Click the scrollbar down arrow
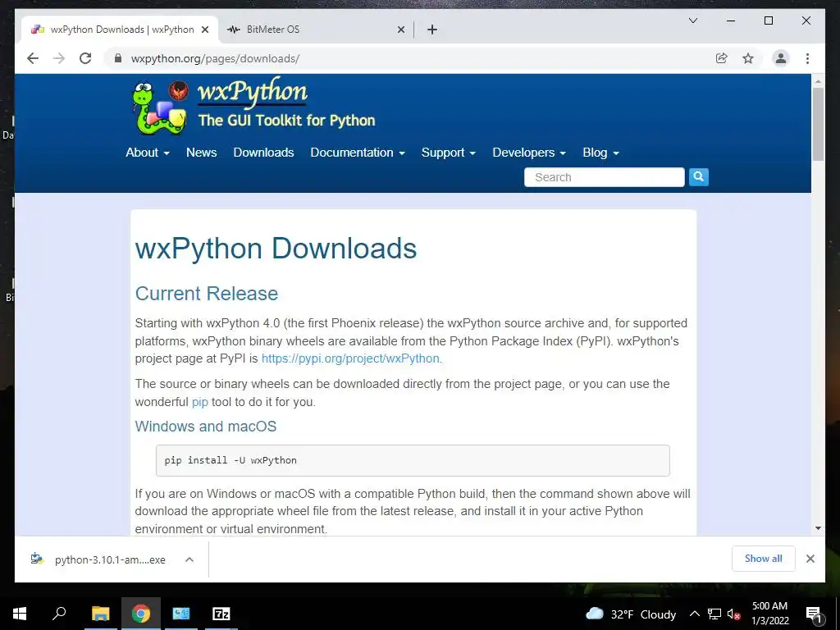 818,528
